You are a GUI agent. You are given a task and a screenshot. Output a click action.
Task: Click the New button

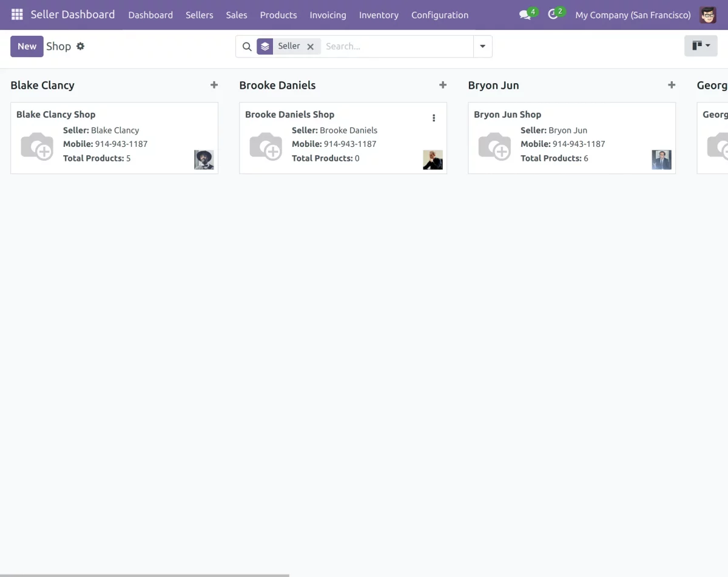[x=27, y=46]
